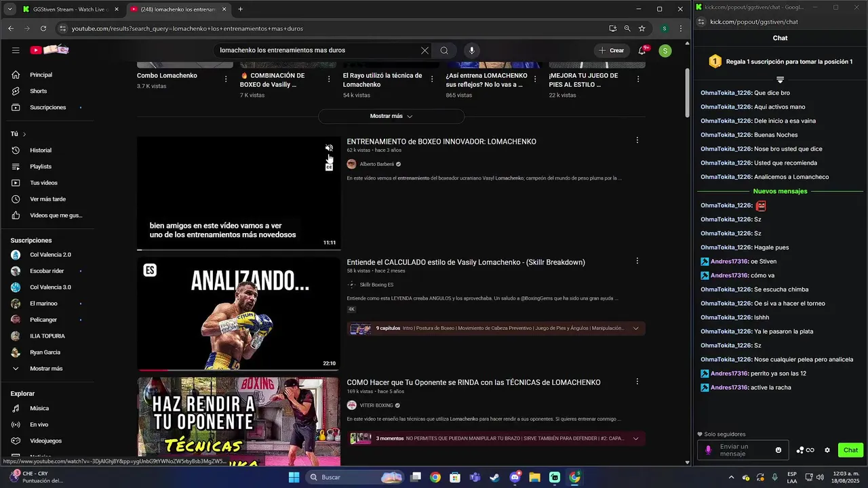The width and height of the screenshot is (868, 488).
Task: Toggle captions on the video preview
Action: click(329, 166)
